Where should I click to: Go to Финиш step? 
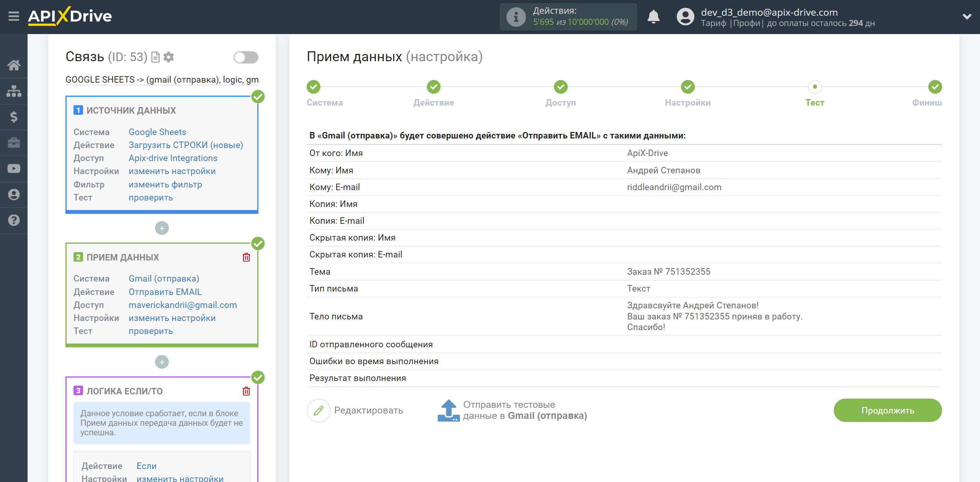[x=935, y=87]
